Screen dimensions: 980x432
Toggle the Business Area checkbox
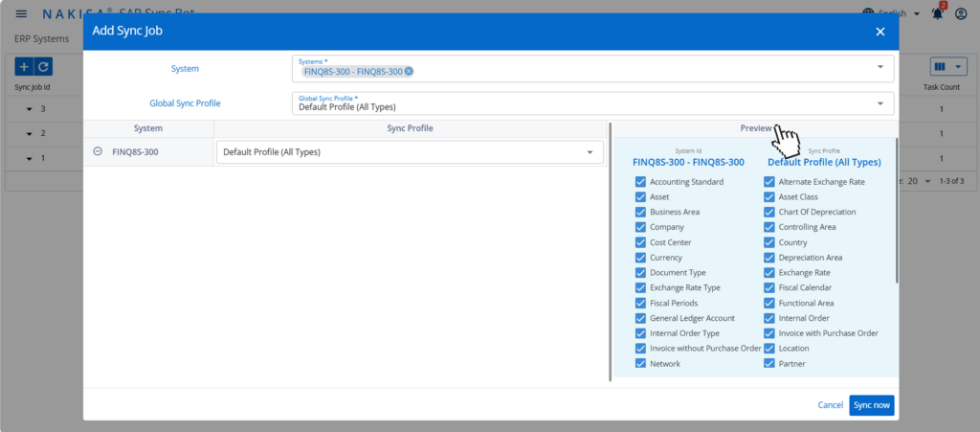[x=640, y=212]
